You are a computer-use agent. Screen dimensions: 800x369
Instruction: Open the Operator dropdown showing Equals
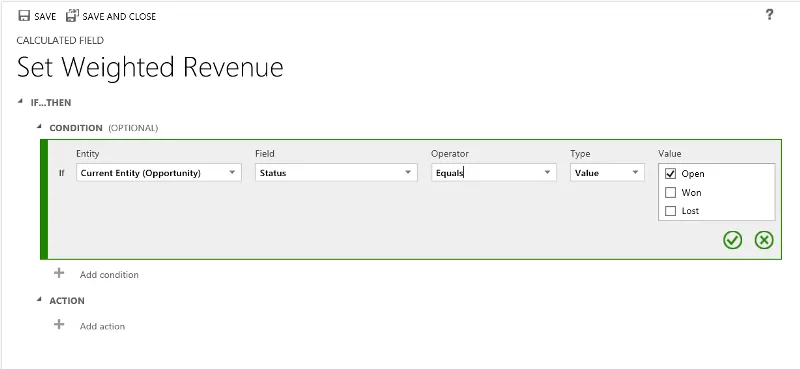pyautogui.click(x=494, y=173)
